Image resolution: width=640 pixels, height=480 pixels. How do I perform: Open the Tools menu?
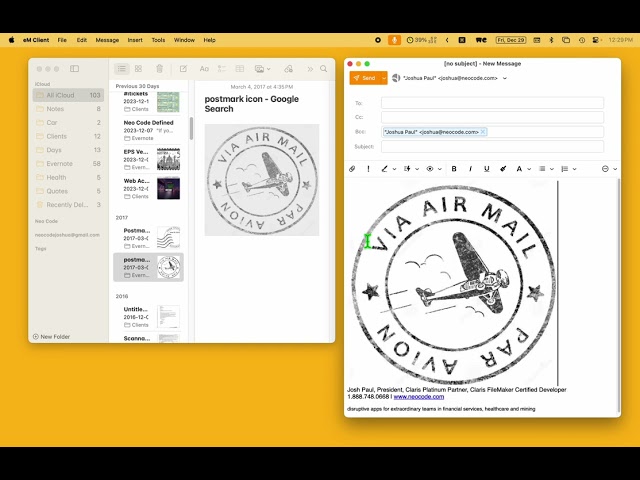coord(158,40)
